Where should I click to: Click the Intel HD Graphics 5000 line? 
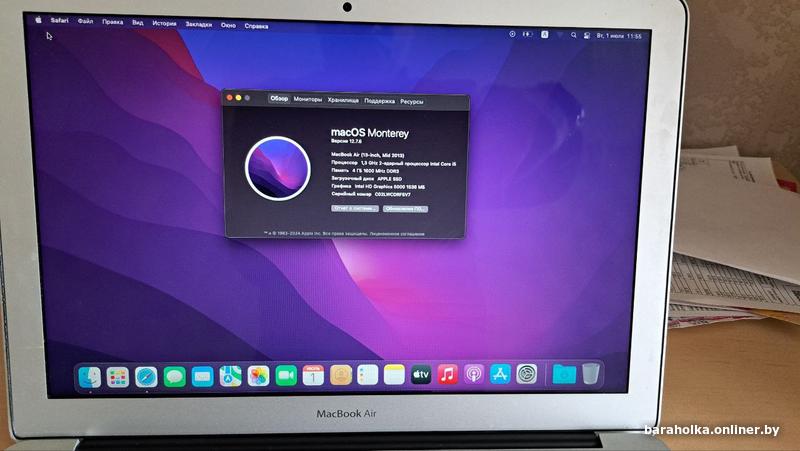click(x=378, y=187)
